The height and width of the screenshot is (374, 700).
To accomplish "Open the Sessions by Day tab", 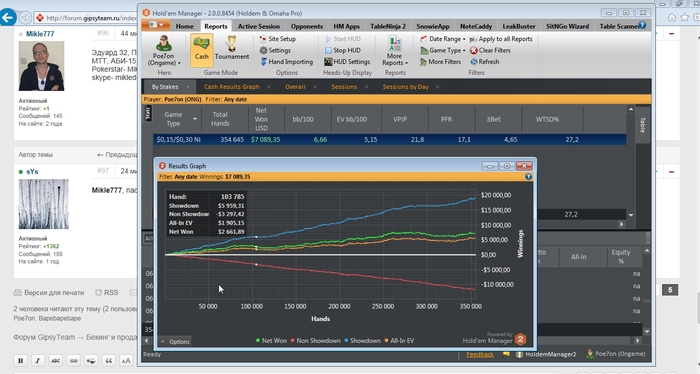I will (405, 87).
